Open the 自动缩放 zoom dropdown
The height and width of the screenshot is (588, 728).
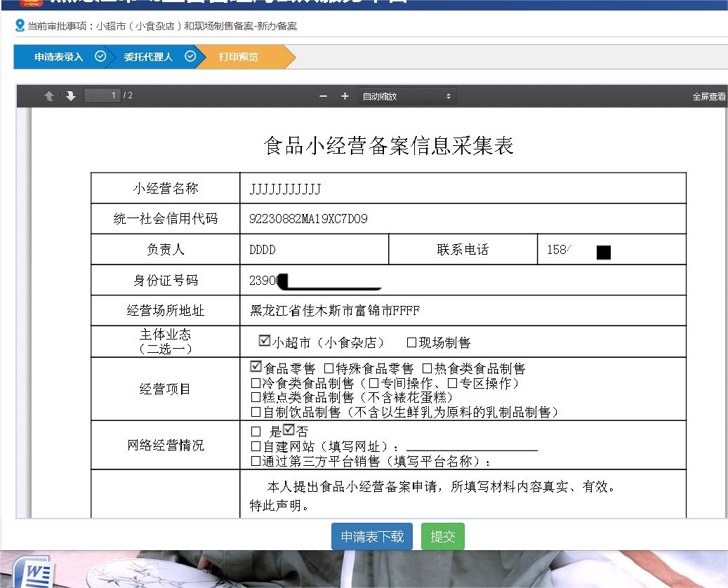[x=406, y=96]
